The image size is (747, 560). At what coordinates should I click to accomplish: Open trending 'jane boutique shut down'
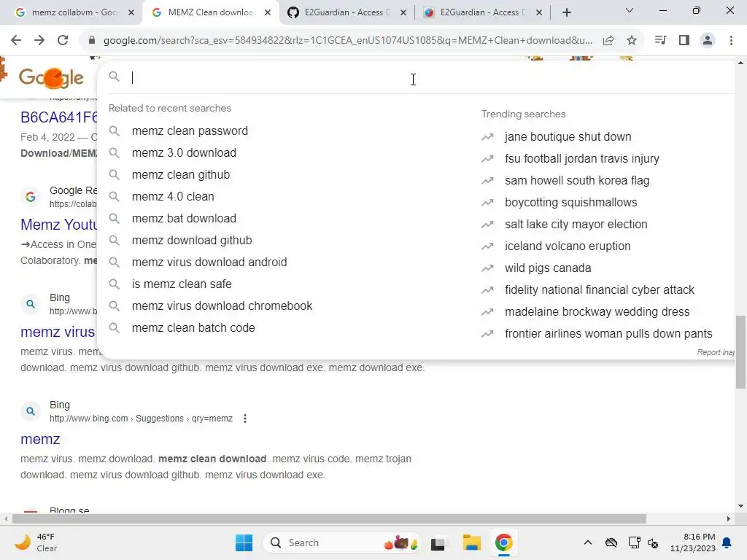point(568,136)
